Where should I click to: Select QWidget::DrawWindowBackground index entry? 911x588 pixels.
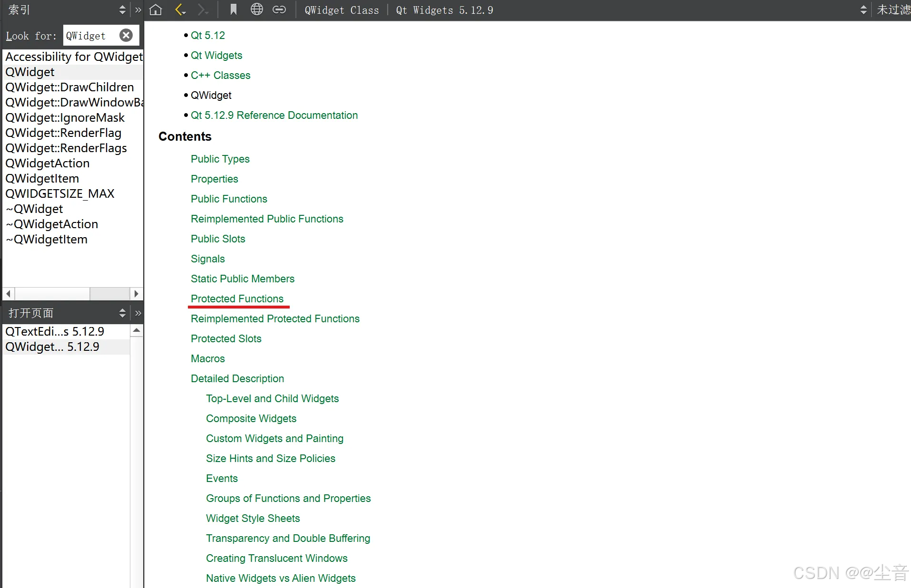coord(74,102)
